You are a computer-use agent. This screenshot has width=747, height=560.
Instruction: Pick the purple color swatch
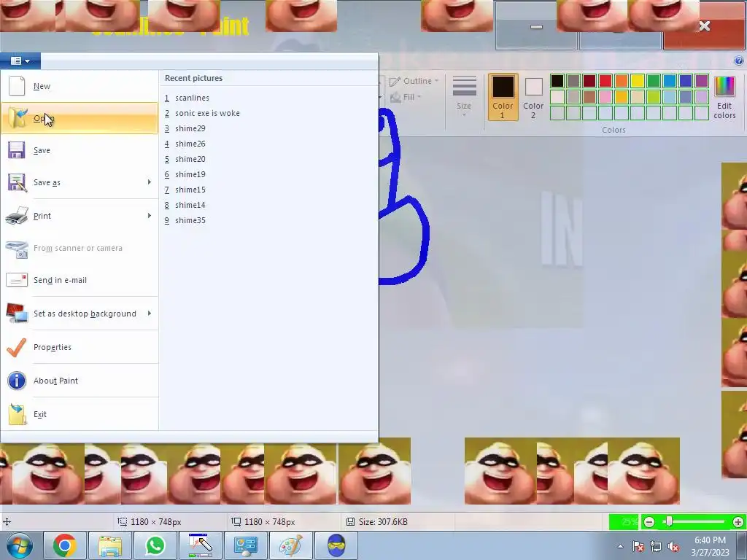click(x=702, y=81)
